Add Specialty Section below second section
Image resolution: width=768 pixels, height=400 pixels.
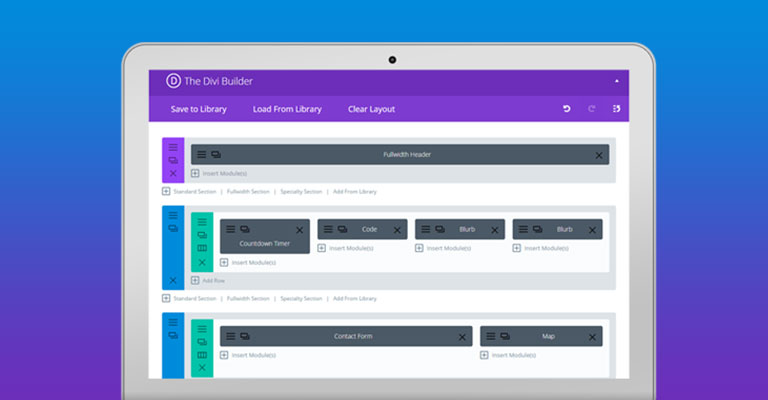point(301,298)
